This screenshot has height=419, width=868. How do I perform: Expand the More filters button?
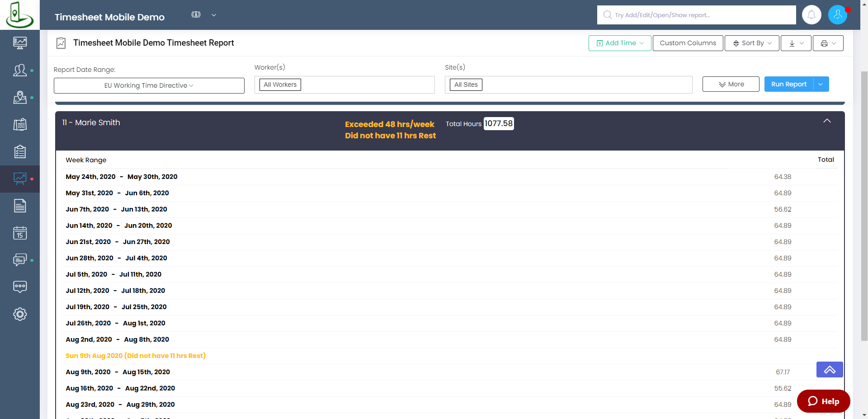tap(731, 85)
